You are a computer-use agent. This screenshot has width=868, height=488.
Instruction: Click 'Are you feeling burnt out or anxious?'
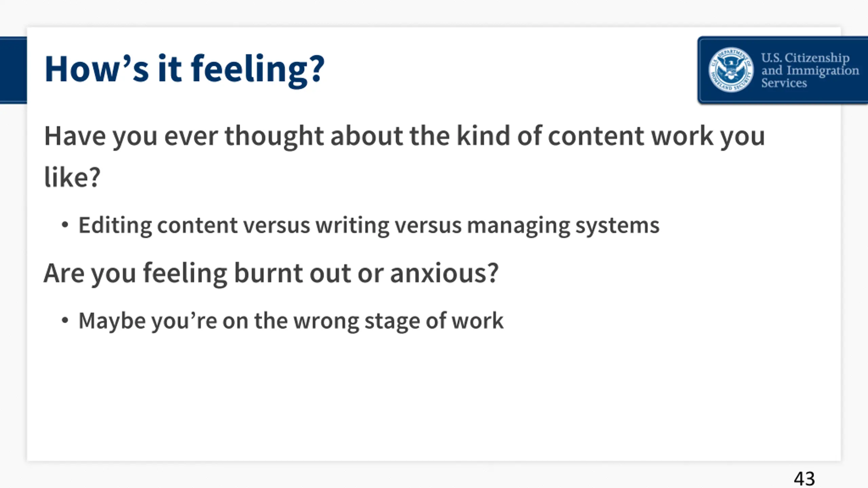point(271,274)
